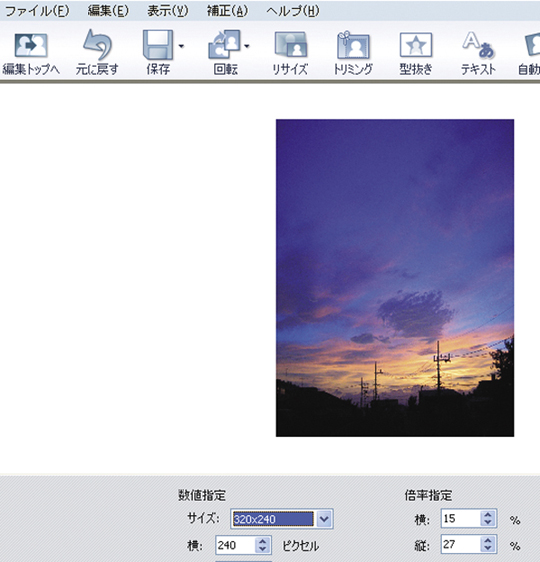The image size is (540, 562).
Task: Increase the 縦 percent scale value
Action: click(488, 540)
